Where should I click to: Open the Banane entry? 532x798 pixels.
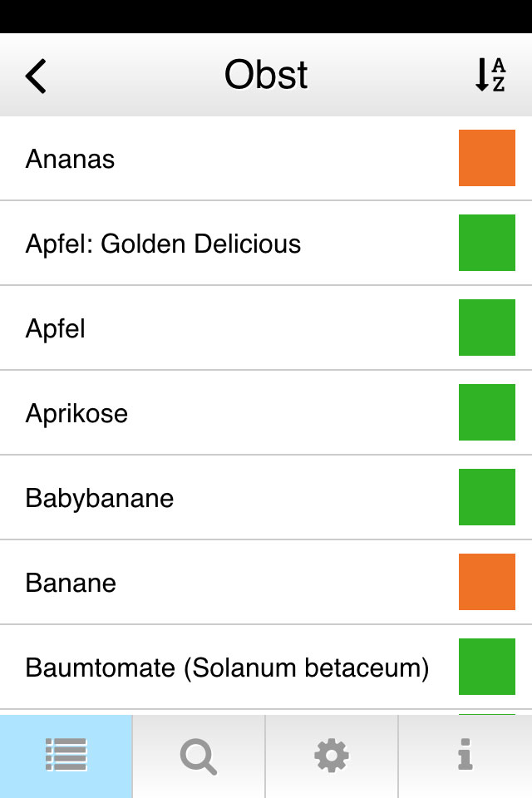[266, 582]
